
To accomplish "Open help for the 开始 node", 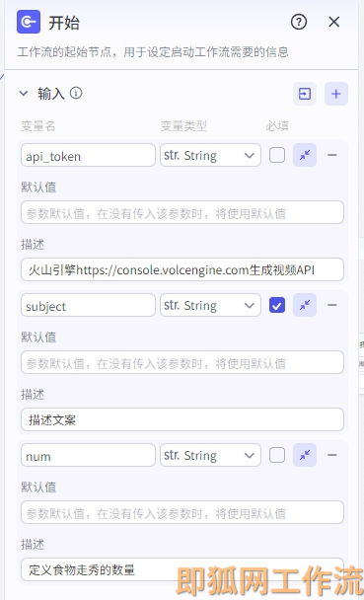I will point(299,22).
